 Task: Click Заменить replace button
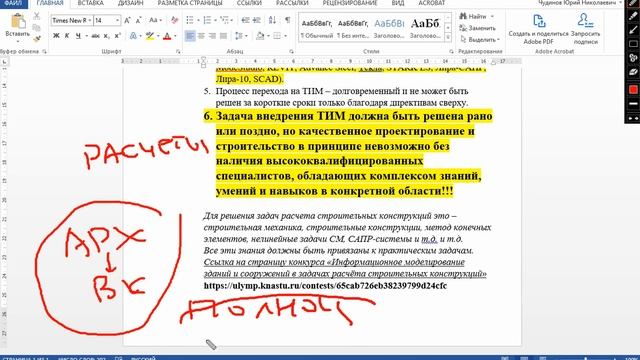click(477, 28)
